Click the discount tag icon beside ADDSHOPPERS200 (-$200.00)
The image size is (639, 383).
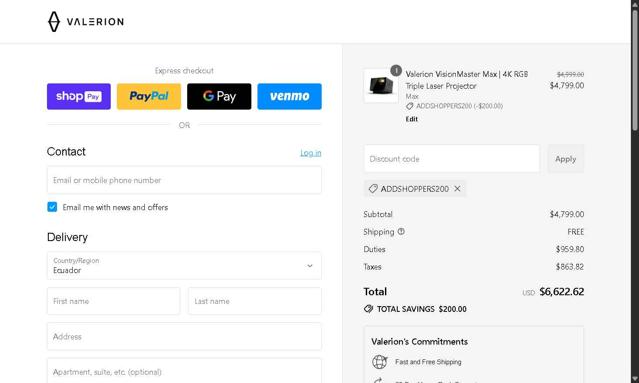point(410,106)
